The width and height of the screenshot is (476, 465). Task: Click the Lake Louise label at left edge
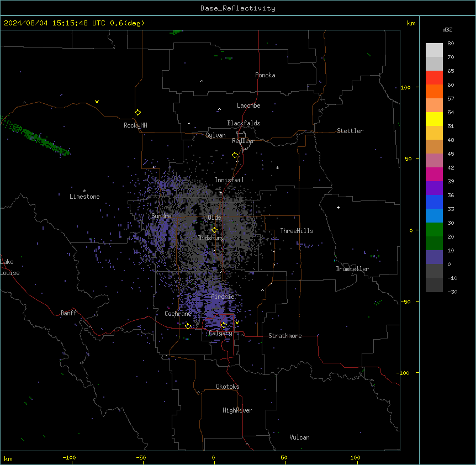pos(10,267)
